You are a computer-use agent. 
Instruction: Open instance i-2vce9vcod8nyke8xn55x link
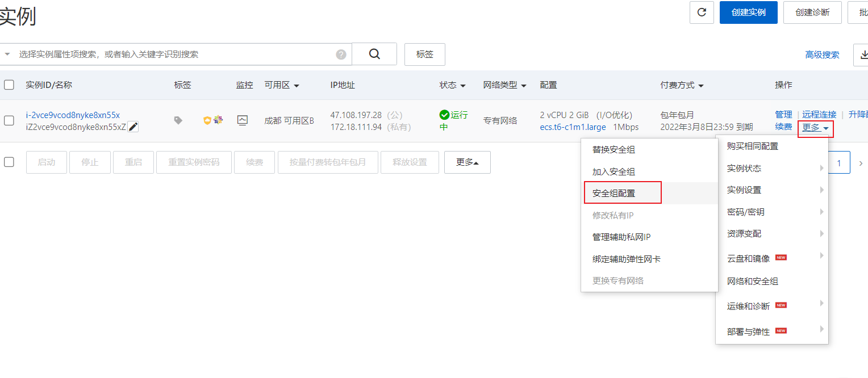click(73, 115)
